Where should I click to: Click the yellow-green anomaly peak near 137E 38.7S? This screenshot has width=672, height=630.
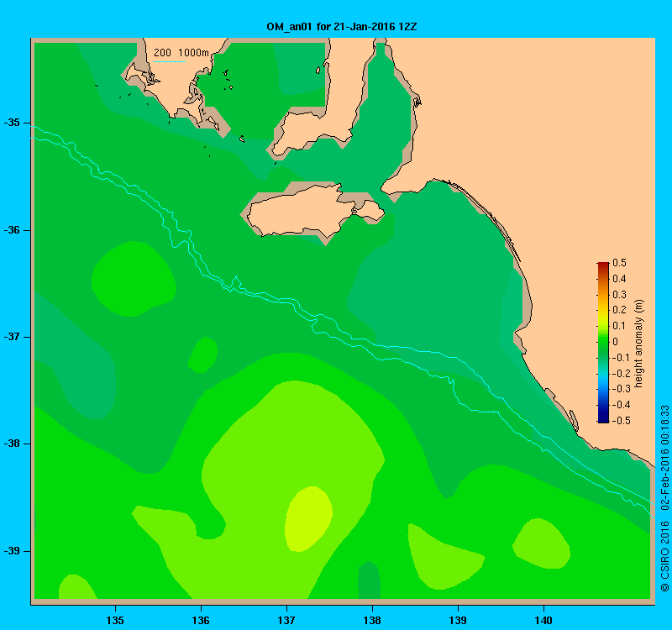coord(308,518)
